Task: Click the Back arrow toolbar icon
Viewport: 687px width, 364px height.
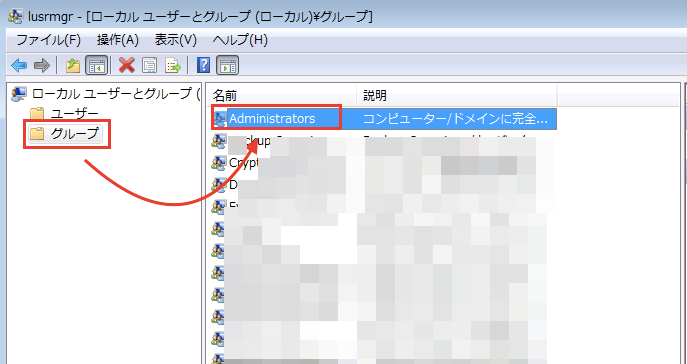Action: click(x=19, y=66)
